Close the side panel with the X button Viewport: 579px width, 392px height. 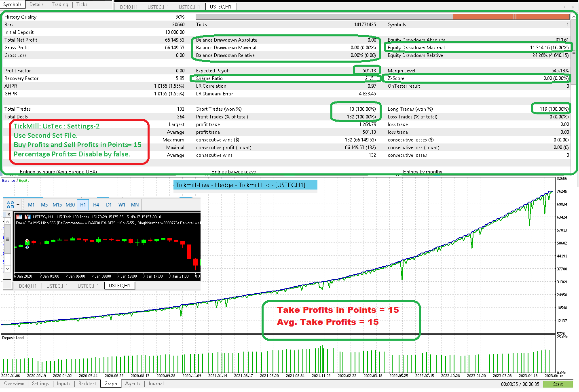pos(8,215)
